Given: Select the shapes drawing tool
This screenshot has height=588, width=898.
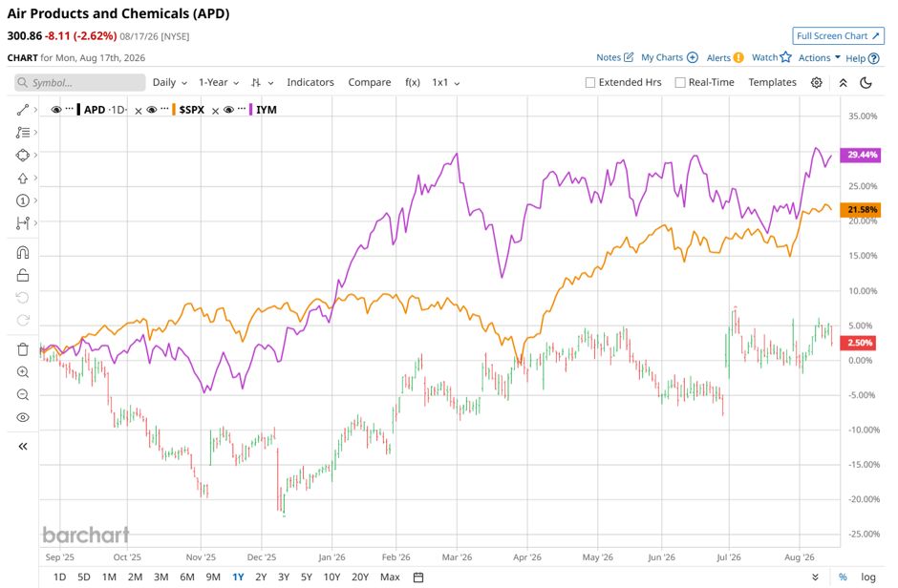Looking at the screenshot, I should click(22, 155).
